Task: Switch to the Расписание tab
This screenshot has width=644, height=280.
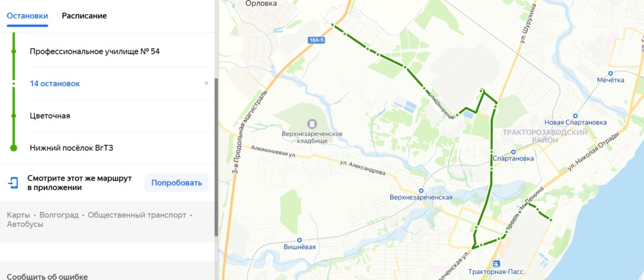Action: click(84, 16)
